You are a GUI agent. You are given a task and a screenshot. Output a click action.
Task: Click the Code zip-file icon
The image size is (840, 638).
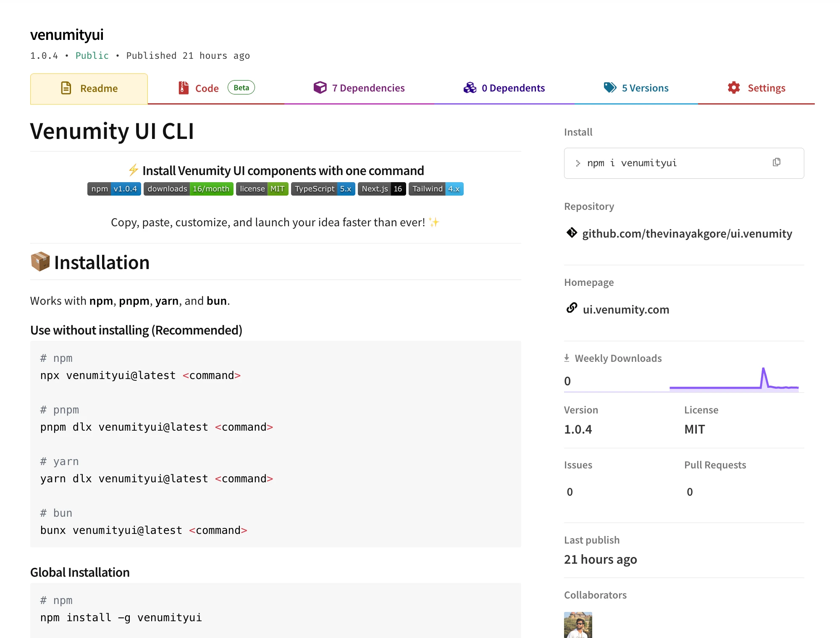click(x=184, y=88)
